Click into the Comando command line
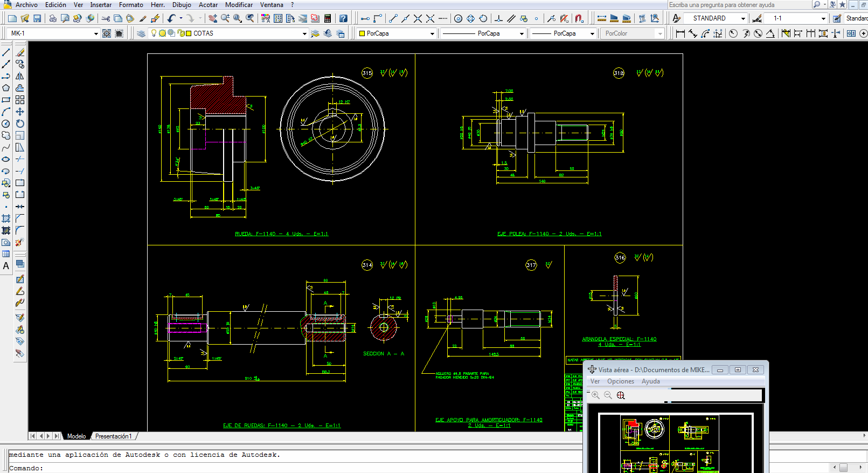The height and width of the screenshot is (473, 868). [269, 468]
